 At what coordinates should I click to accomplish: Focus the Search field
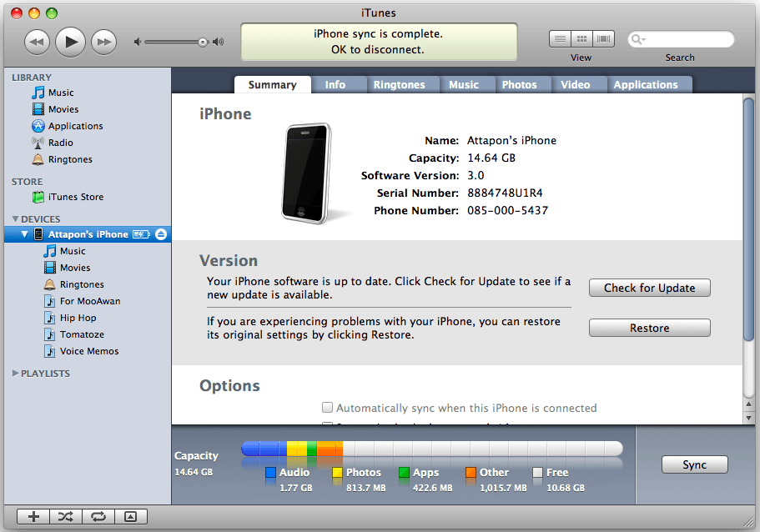tap(681, 39)
